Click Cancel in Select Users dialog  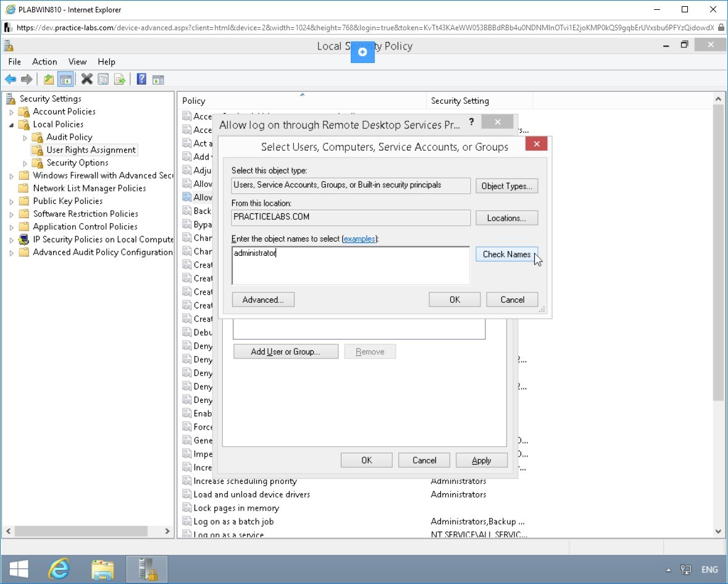coord(512,300)
